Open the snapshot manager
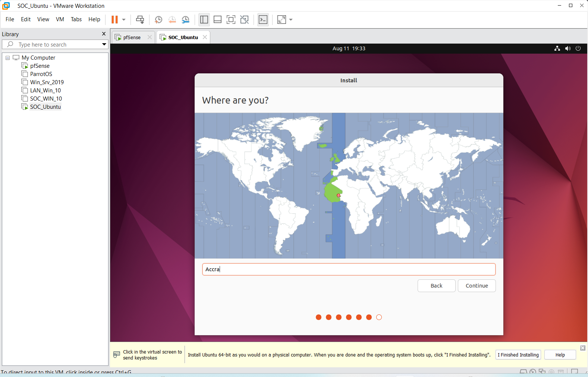 pos(185,20)
